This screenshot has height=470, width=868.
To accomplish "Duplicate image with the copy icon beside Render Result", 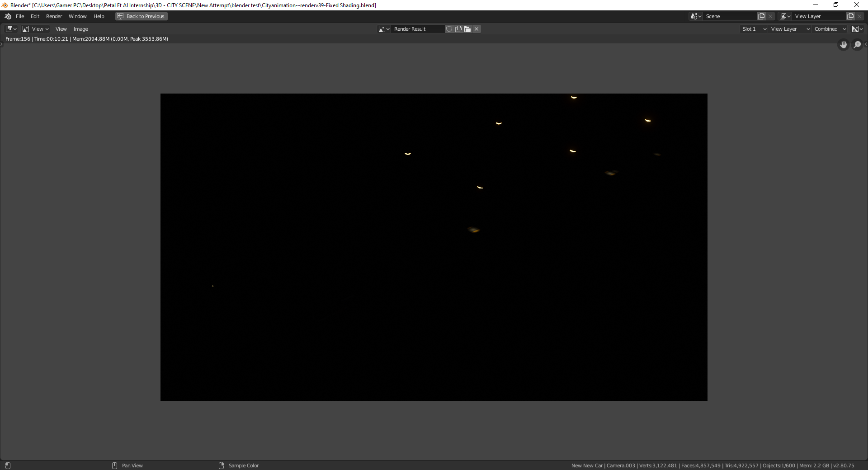I will 458,28.
